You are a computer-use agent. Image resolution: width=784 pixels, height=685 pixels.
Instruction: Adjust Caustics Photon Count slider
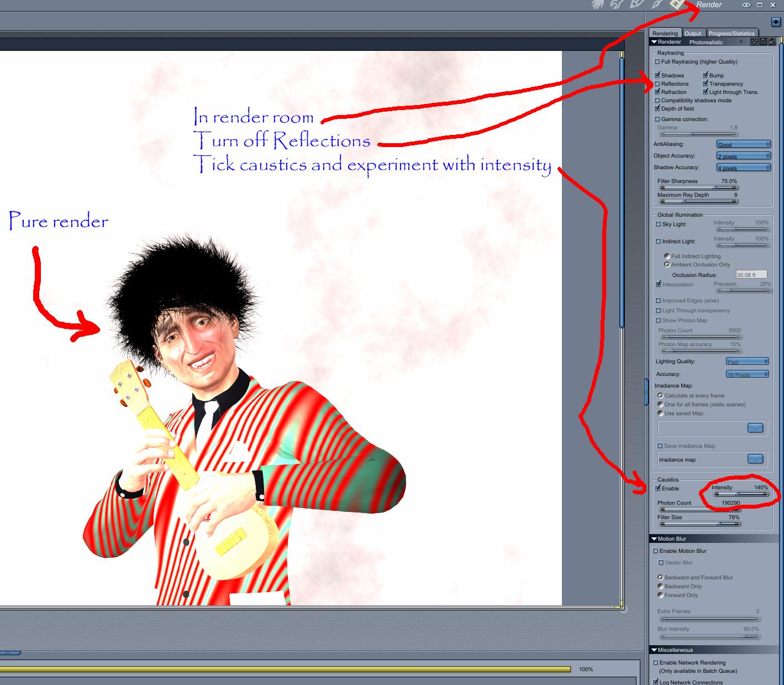point(699,509)
